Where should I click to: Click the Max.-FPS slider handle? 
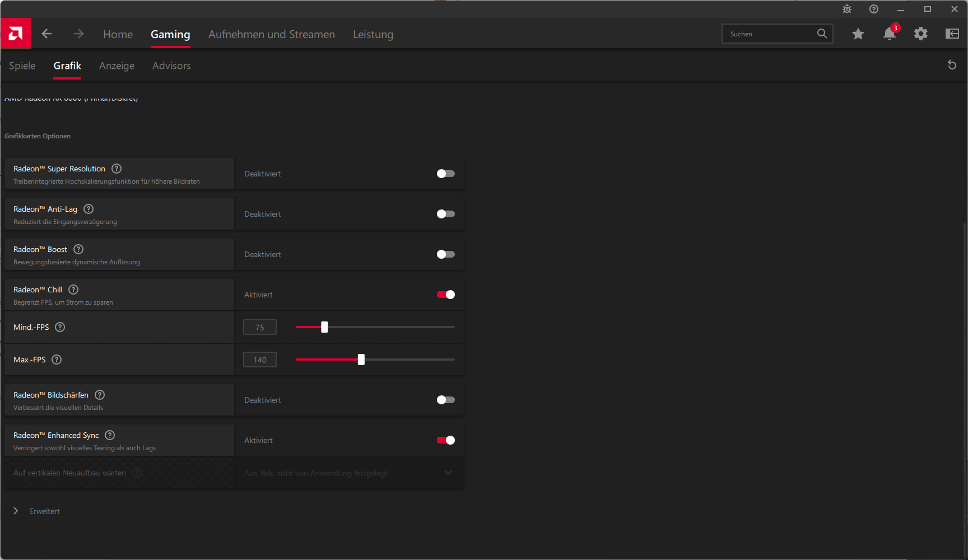(361, 360)
